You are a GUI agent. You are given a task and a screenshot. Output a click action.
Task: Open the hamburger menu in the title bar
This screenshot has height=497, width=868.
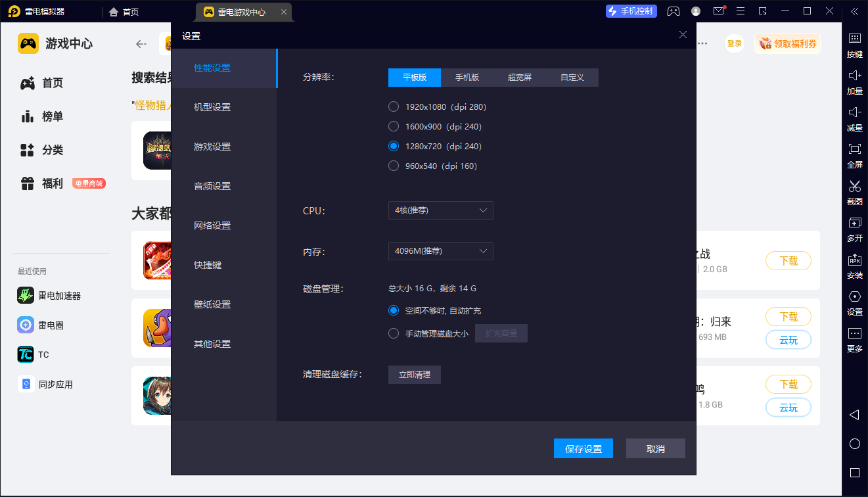[741, 11]
